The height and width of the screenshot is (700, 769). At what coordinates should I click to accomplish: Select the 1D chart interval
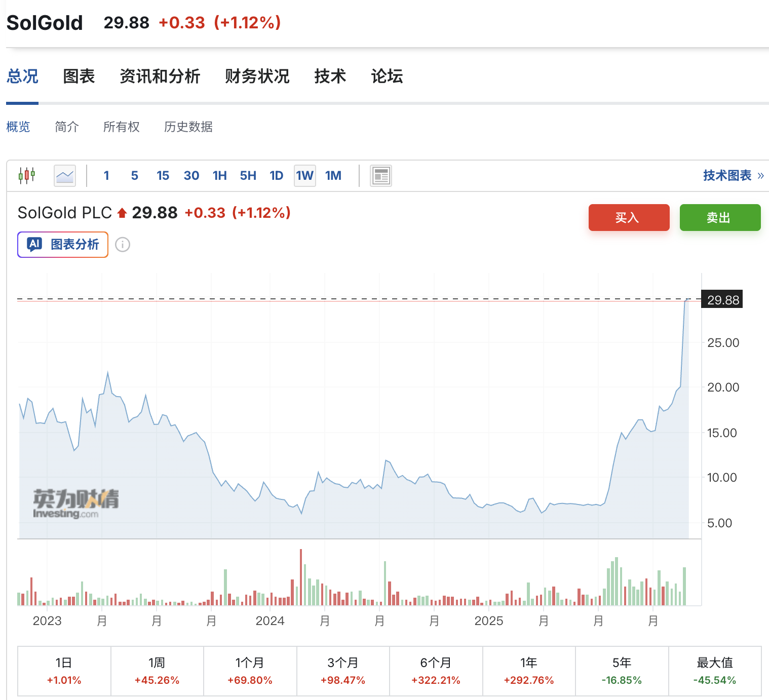click(277, 176)
